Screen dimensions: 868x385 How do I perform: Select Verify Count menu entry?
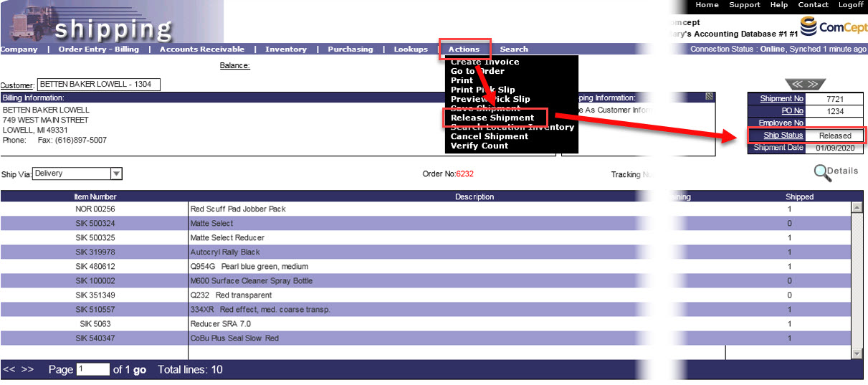(x=479, y=146)
